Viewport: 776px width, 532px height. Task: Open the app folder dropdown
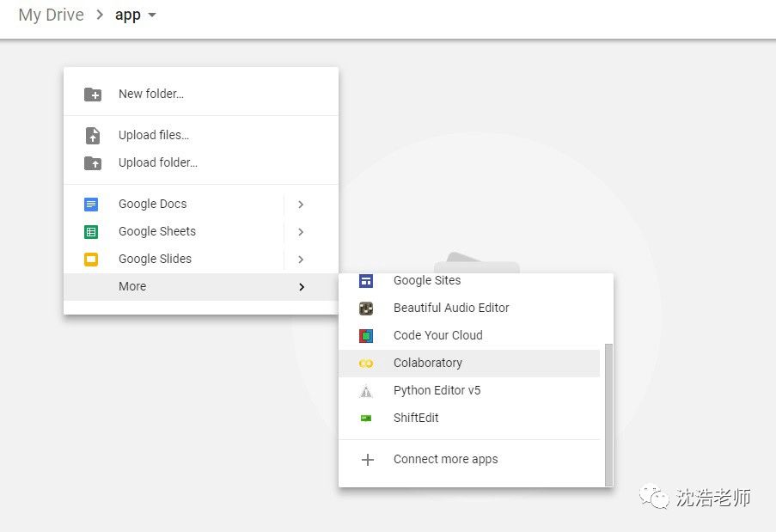[x=152, y=15]
